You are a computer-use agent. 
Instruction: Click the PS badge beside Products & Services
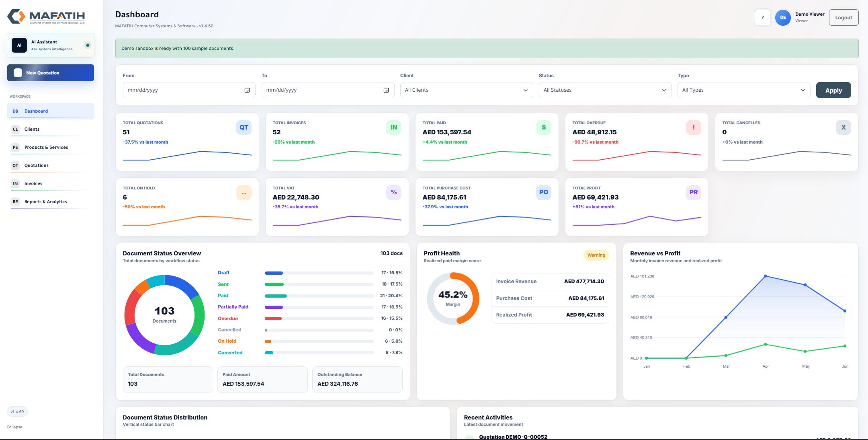[15, 147]
